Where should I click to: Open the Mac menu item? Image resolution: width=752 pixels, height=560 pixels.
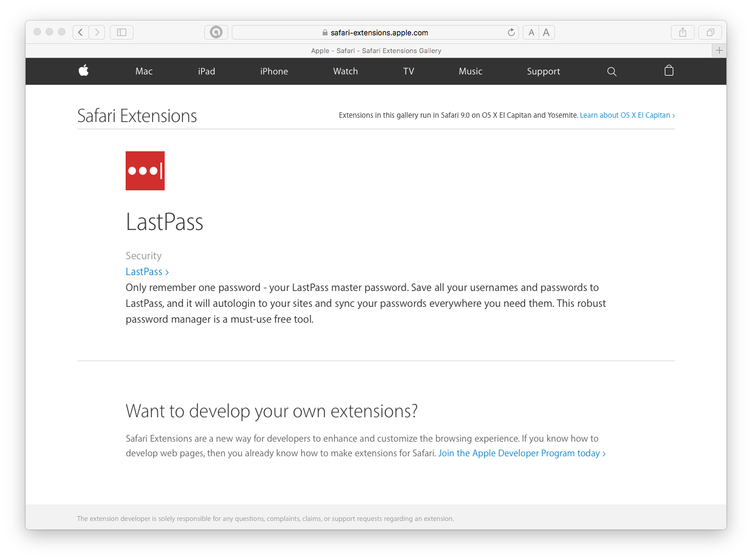144,71
